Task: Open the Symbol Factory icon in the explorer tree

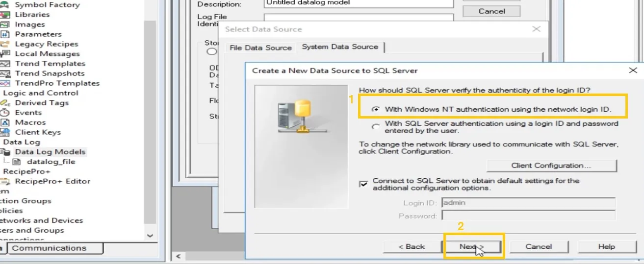Action: pyautogui.click(x=5, y=5)
